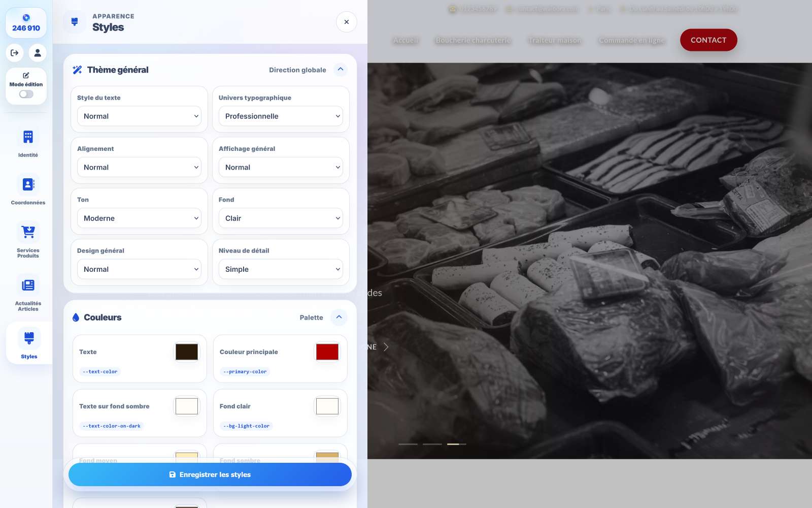Open Actualités Articles newspaper icon
This screenshot has height=508, width=812.
pos(28,285)
